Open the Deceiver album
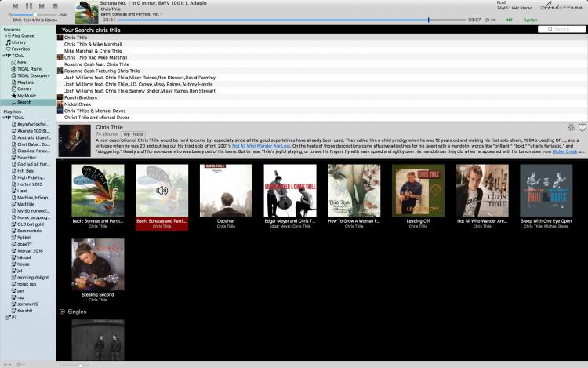This screenshot has width=588, height=368. tap(226, 191)
